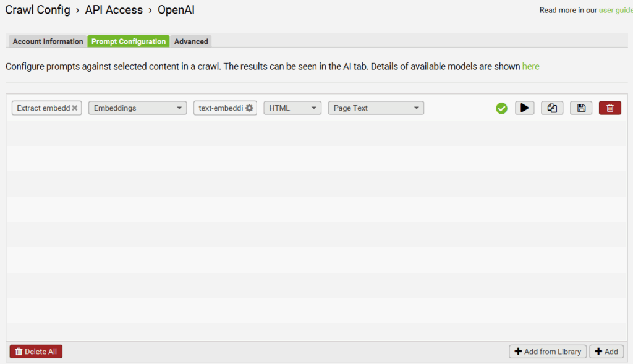Expand the HTML content type dropdown
The image size is (633, 364).
coord(292,108)
